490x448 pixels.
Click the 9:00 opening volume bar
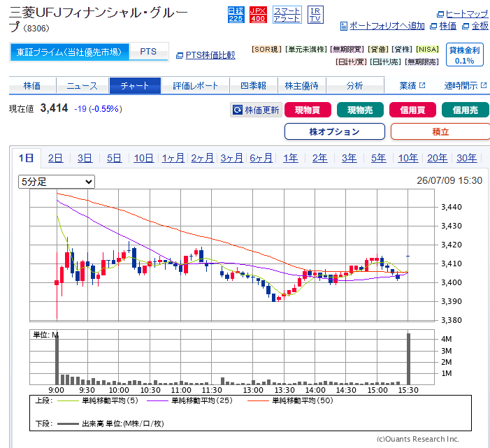(x=57, y=359)
